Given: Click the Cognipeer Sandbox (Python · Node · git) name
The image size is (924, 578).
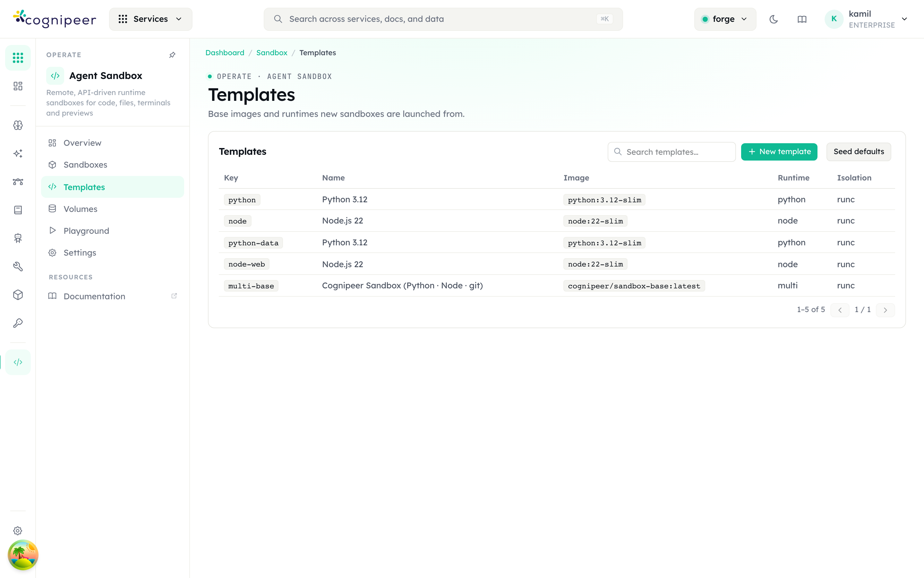Looking at the screenshot, I should coord(402,285).
